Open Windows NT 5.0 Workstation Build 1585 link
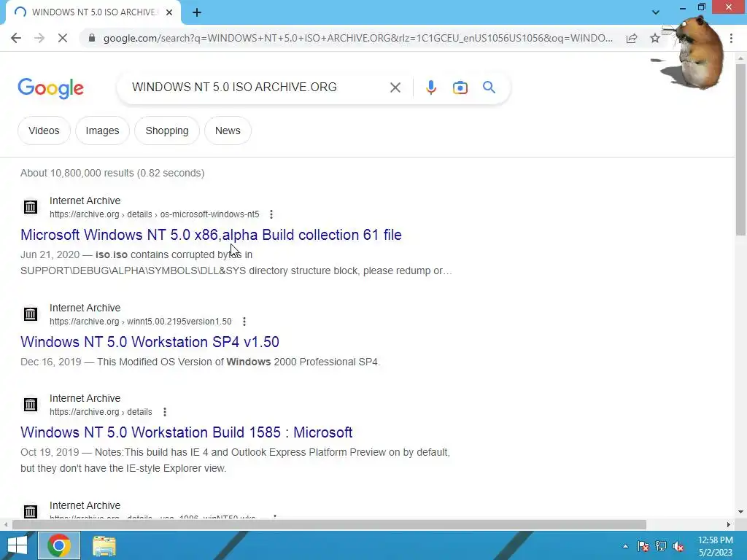 [186, 432]
